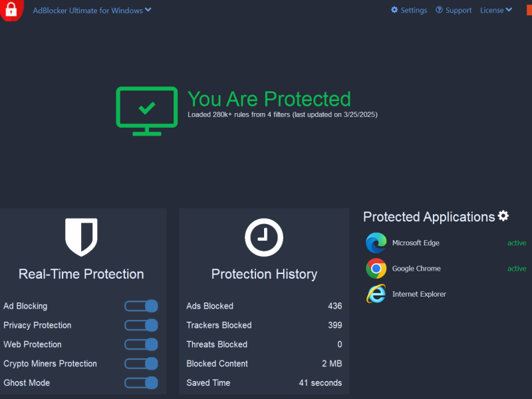Open the License dropdown menu
This screenshot has width=532, height=399.
pyautogui.click(x=496, y=10)
